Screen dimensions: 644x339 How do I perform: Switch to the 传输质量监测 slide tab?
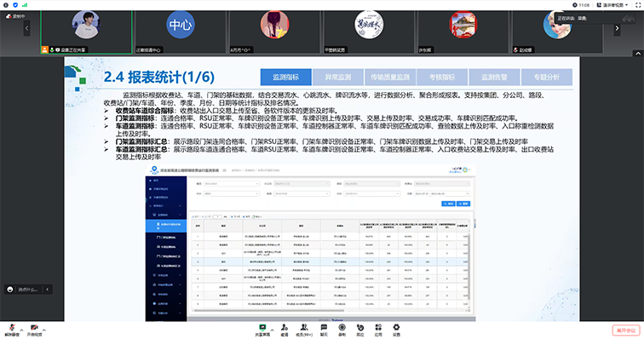(x=390, y=77)
